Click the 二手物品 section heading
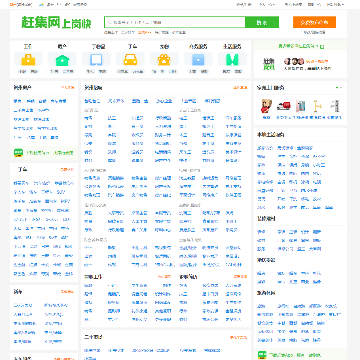The width and height of the screenshot is (360, 360). pos(93,337)
